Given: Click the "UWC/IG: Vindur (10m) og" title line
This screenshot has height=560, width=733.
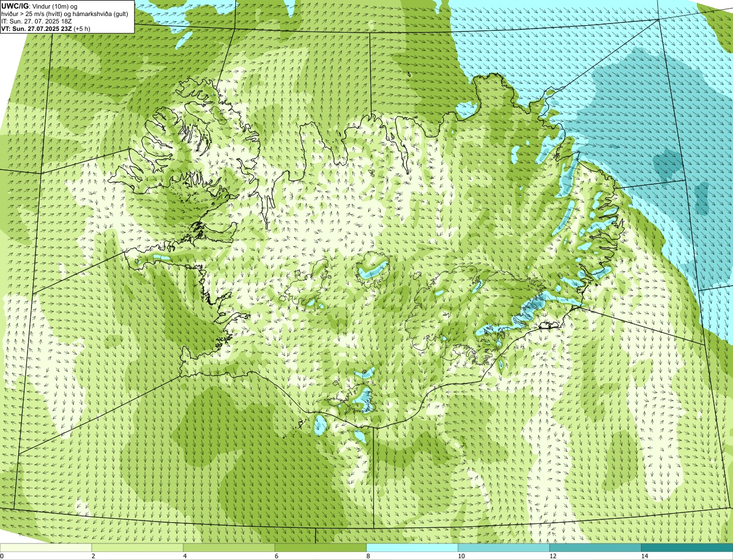Looking at the screenshot, I should [40, 6].
